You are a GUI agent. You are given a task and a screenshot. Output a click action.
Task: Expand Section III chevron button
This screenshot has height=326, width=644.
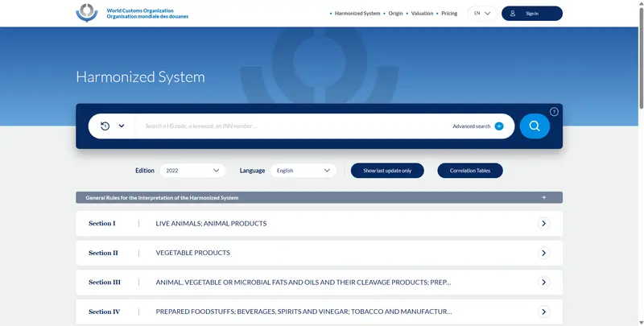pos(543,282)
